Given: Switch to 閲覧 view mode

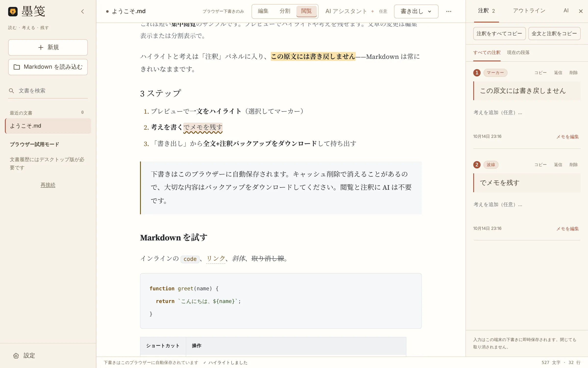Looking at the screenshot, I should tap(306, 11).
